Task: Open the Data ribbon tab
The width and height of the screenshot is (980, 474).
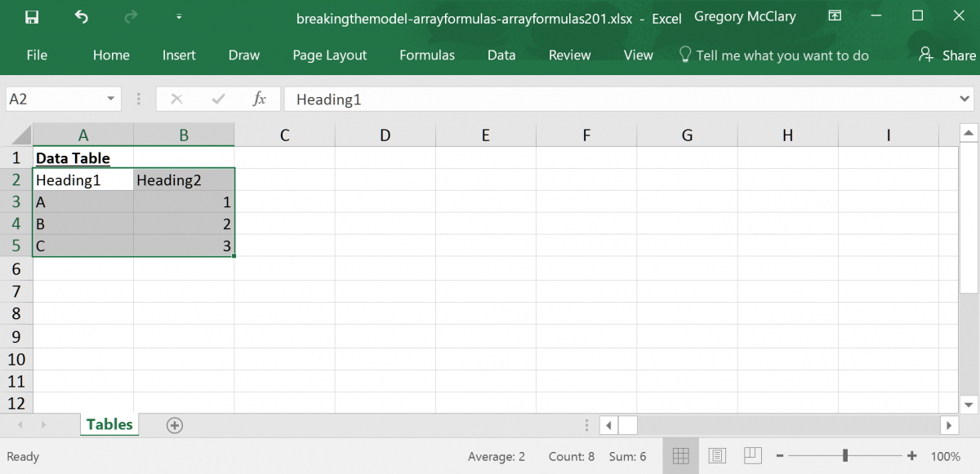Action: coord(501,55)
